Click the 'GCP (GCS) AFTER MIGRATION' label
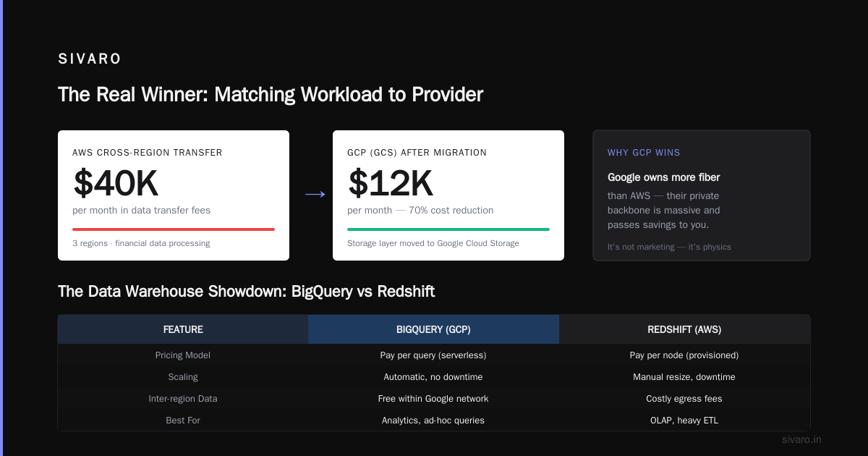Viewport: 868px width, 456px height. click(x=417, y=153)
